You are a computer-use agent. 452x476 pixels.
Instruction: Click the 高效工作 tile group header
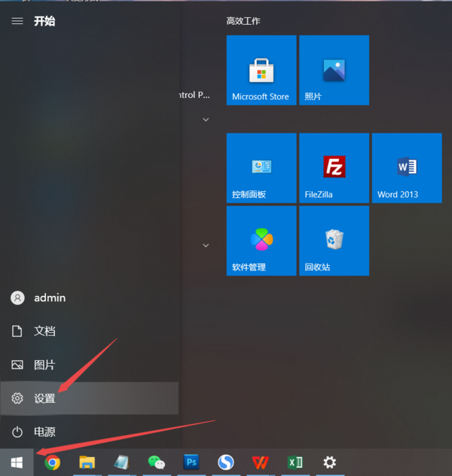pos(243,21)
